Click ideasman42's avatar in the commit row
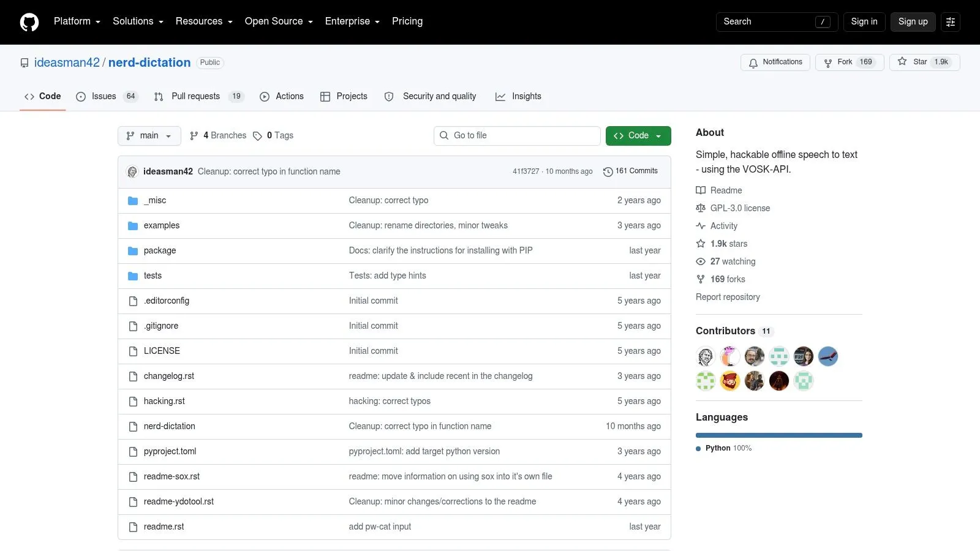980x551 pixels. click(132, 172)
